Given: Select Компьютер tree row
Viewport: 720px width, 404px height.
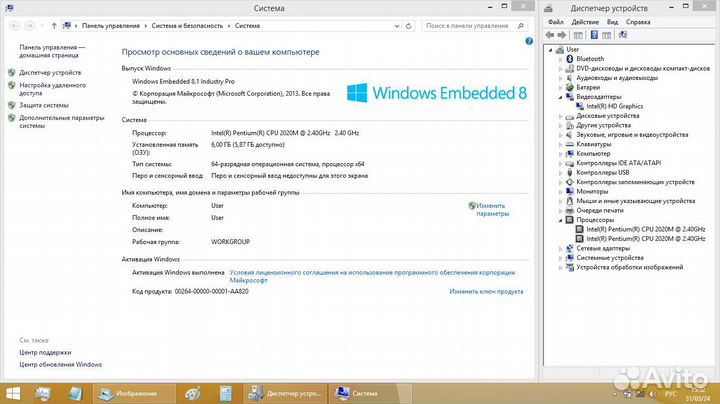Looking at the screenshot, I should click(x=593, y=153).
